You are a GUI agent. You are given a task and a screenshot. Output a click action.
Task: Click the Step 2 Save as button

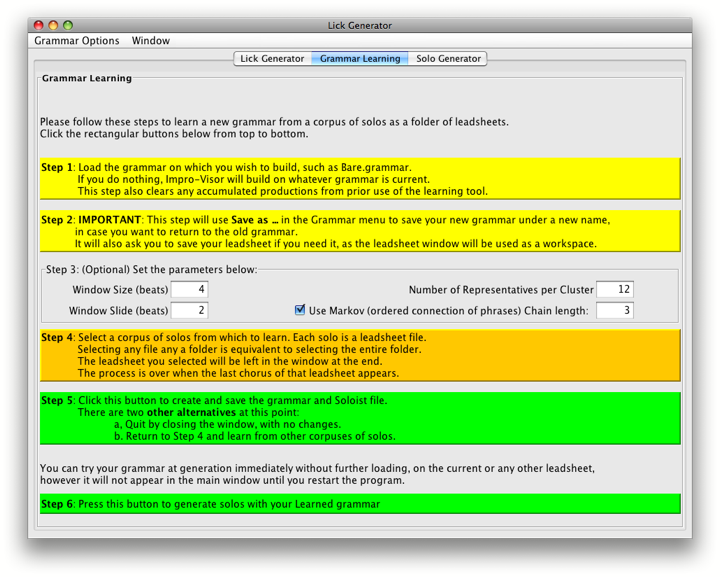[x=360, y=231]
